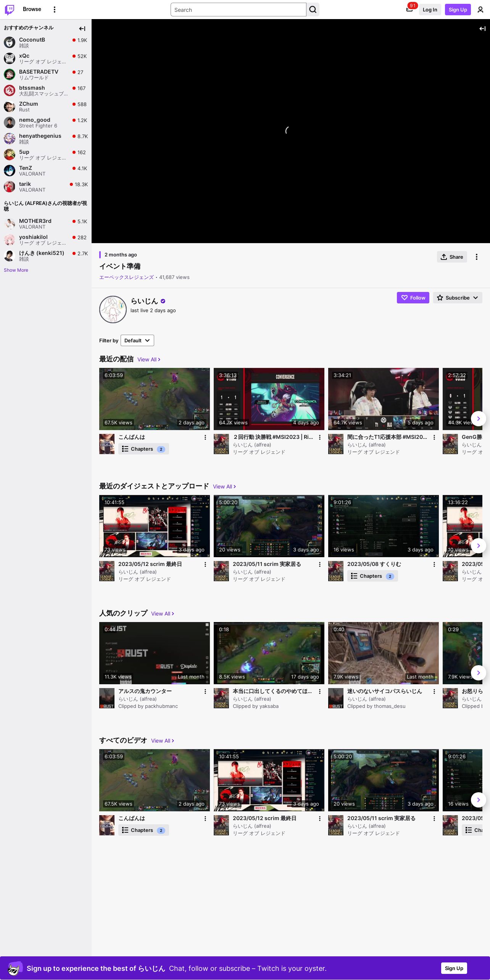Click the らいじん channel name heading
The width and height of the screenshot is (490, 980).
pyautogui.click(x=144, y=301)
